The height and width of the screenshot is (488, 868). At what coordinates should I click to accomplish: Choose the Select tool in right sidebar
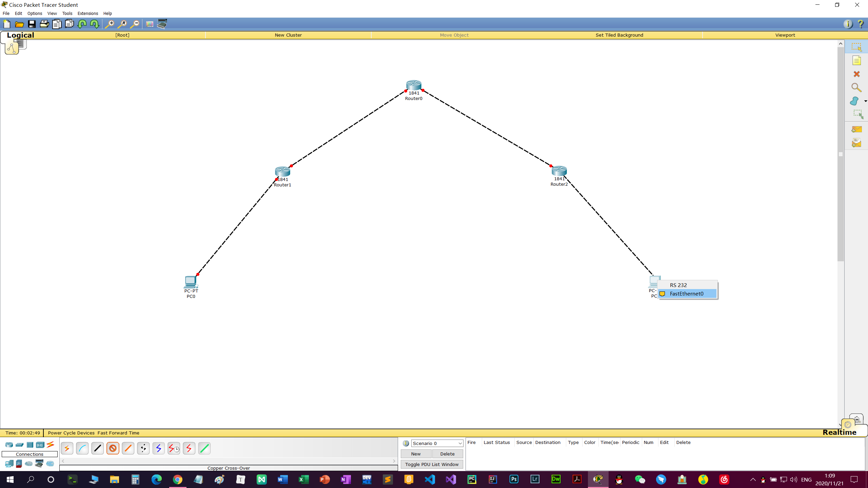[856, 47]
